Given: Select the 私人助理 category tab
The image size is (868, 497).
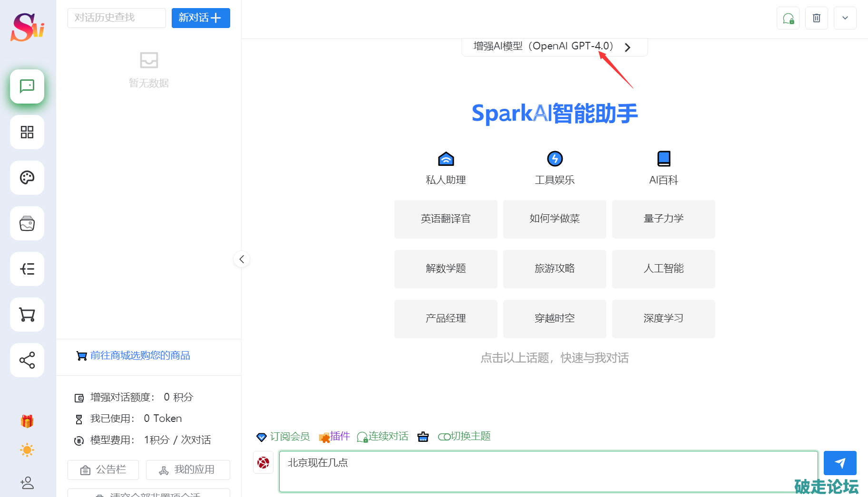Looking at the screenshot, I should [446, 168].
